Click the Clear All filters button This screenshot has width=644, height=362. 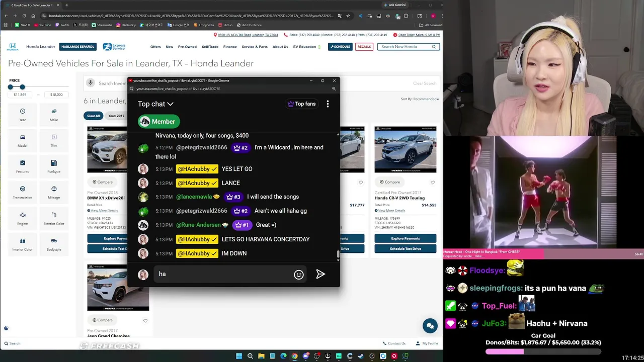[x=94, y=116]
